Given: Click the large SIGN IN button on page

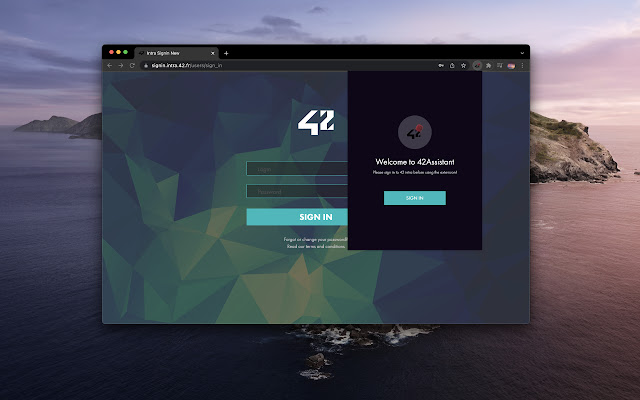Looking at the screenshot, I should click(x=297, y=217).
